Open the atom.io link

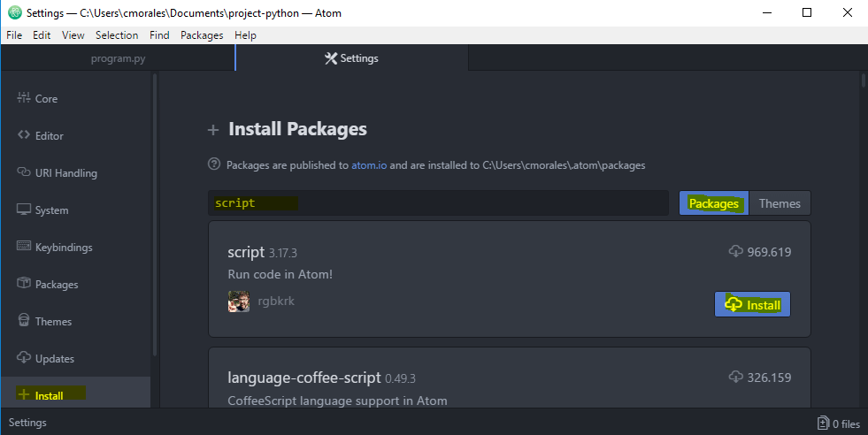(369, 165)
